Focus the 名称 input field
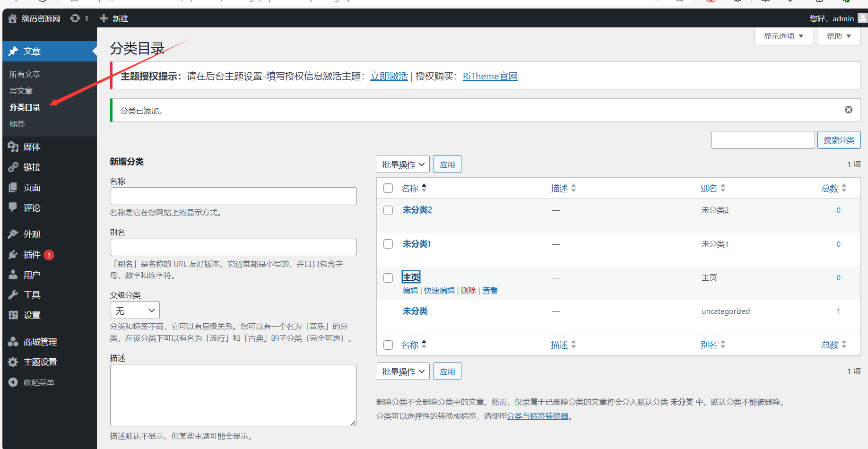The image size is (868, 449). [x=234, y=196]
